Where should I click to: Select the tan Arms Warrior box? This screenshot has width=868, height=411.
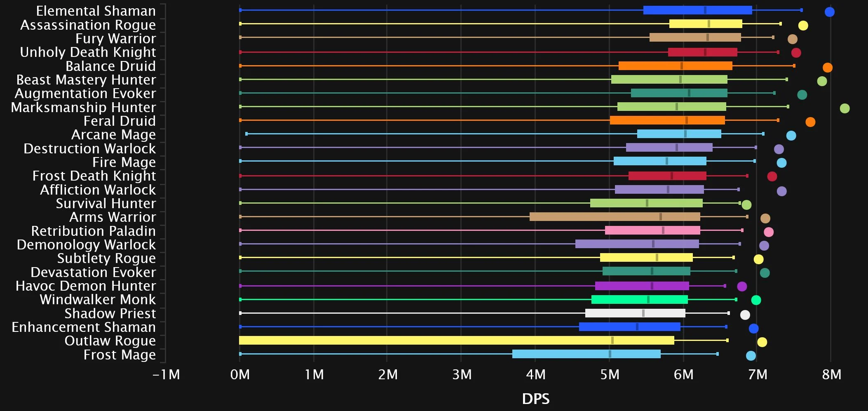click(615, 217)
